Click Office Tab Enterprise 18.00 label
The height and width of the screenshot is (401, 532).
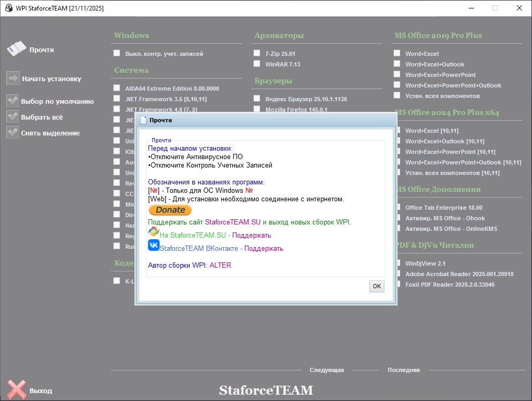(x=444, y=208)
